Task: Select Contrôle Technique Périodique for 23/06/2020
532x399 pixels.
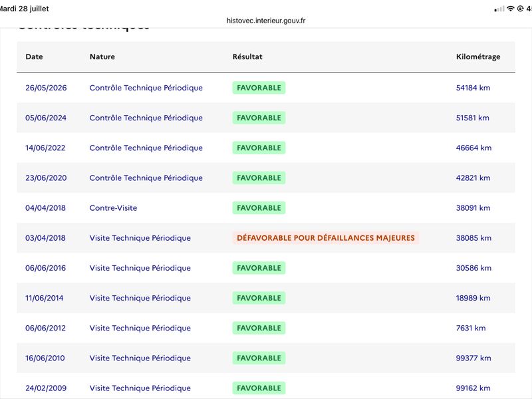Action: tap(146, 178)
